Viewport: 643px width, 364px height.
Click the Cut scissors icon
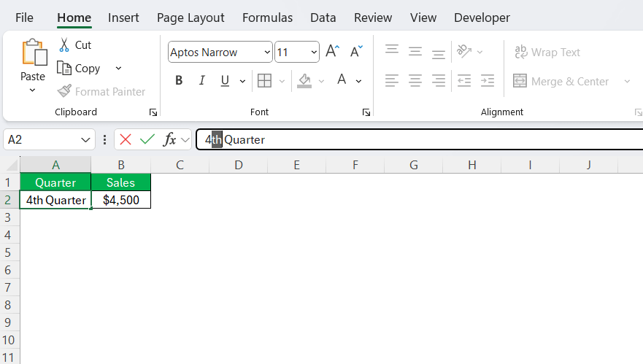pyautogui.click(x=64, y=45)
